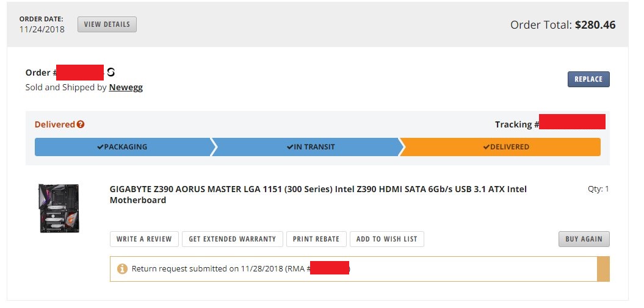Click the Packaging progress step
The width and height of the screenshot is (644, 308).
123,147
